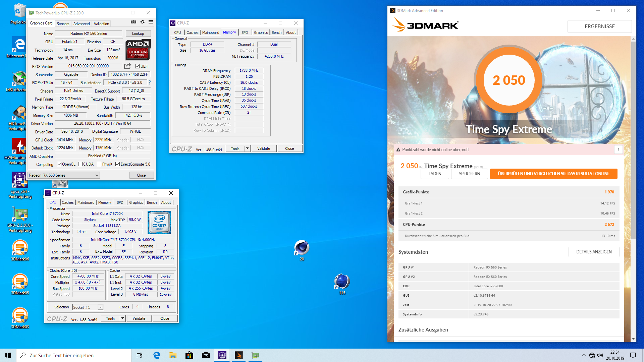The height and width of the screenshot is (362, 644).
Task: Click the Close button in GPU-Z
Action: 141,175
